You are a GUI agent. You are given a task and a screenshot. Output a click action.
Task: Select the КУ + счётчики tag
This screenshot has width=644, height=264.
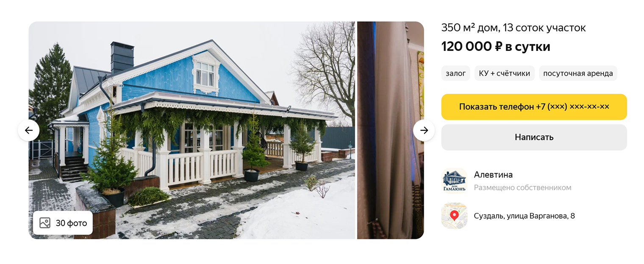504,73
